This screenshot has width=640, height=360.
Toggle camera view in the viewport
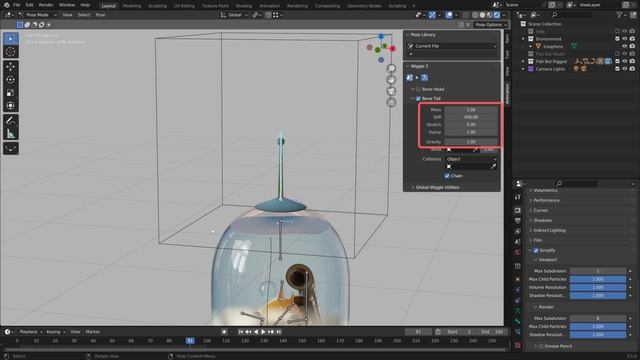(x=391, y=91)
